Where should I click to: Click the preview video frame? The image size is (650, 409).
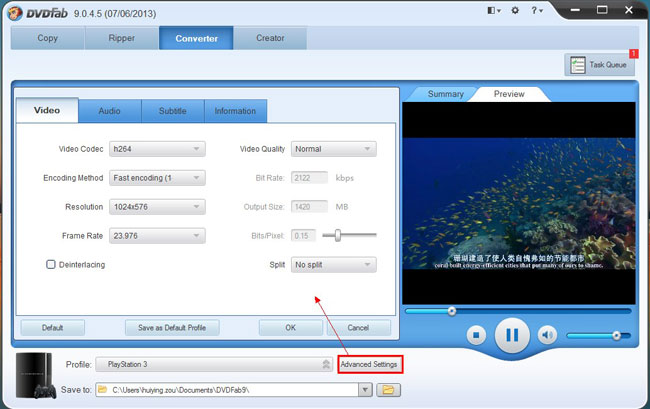[x=519, y=203]
